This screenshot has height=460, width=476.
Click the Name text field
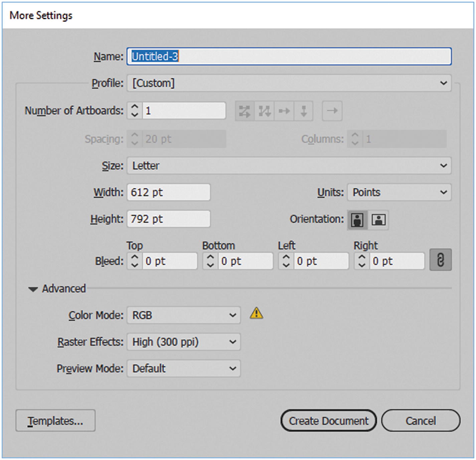(289, 56)
